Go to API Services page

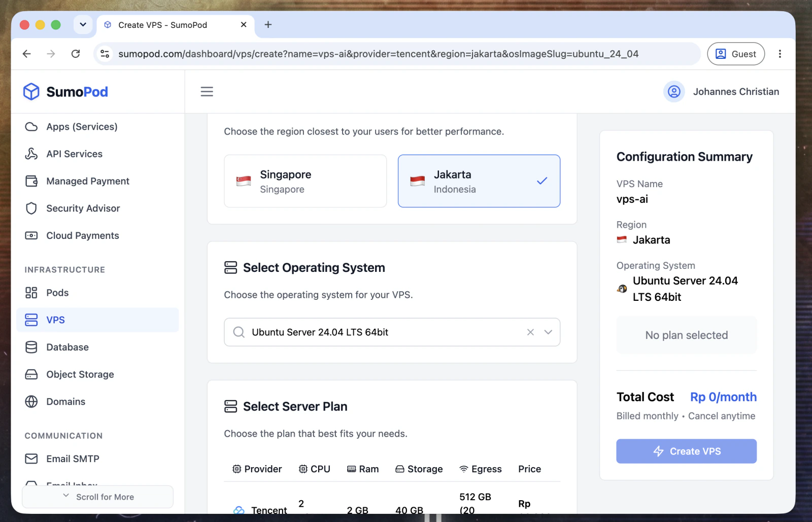(97, 154)
